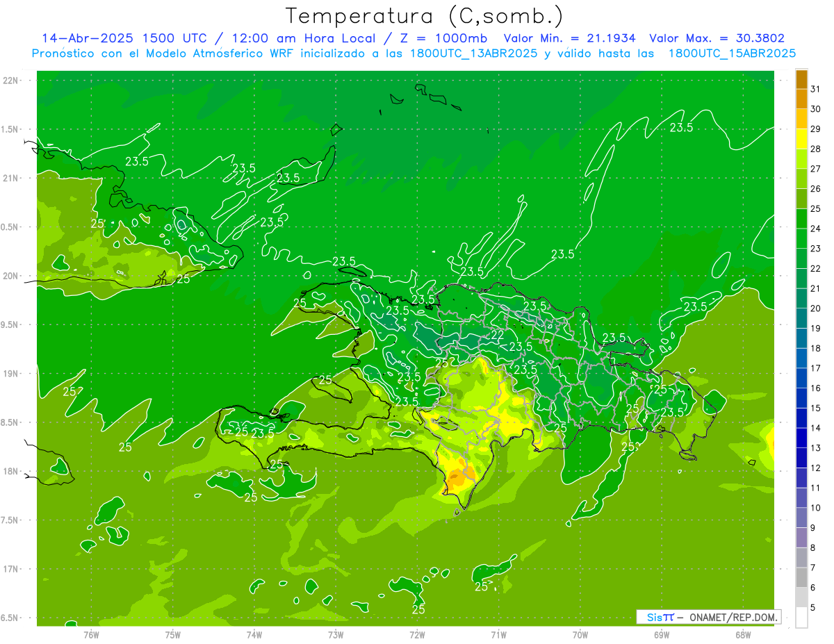This screenshot has width=834, height=644.
Task: Click the "ONAMET/REP.DOM." credit label
Action: click(x=734, y=617)
